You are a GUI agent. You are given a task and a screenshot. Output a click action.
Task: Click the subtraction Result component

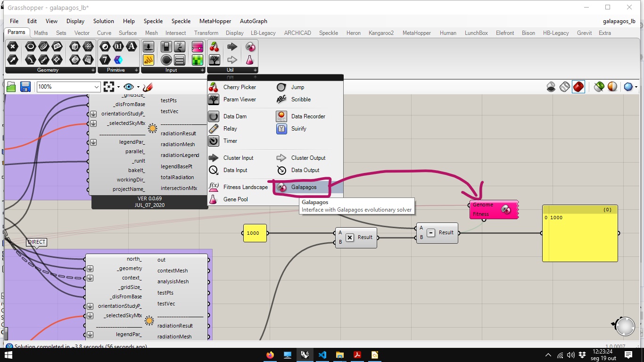tap(437, 233)
